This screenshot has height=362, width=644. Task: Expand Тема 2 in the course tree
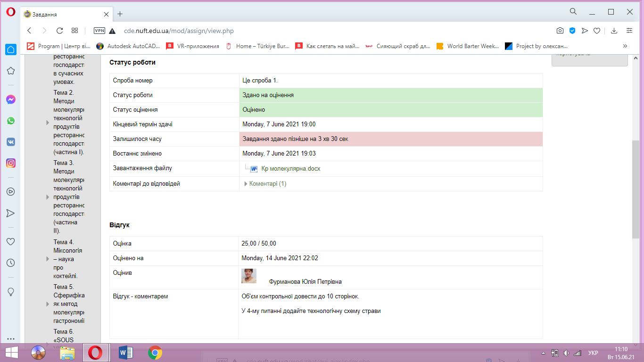47,123
